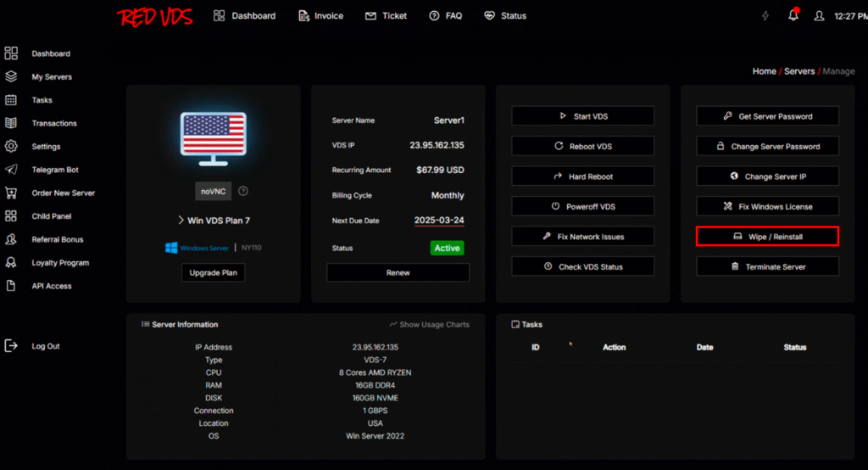Go to Servers breadcrumb link
This screenshot has width=868, height=470.
tap(798, 71)
